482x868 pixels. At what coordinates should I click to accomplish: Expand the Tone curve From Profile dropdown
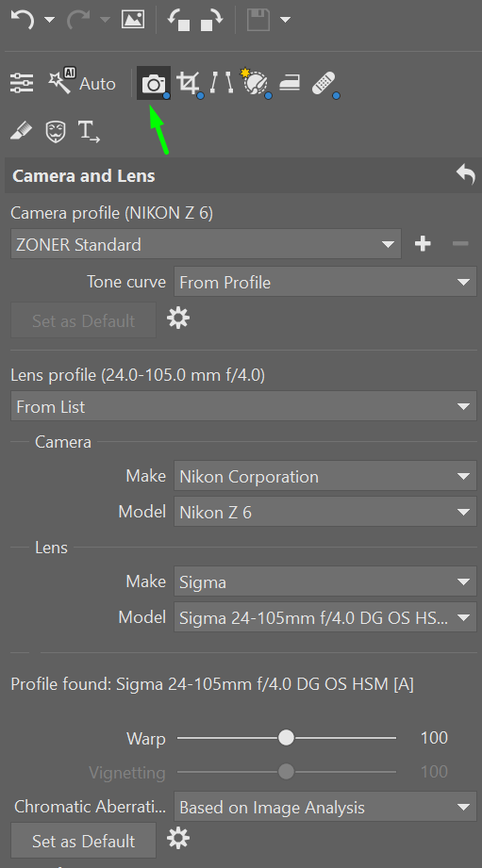click(325, 282)
